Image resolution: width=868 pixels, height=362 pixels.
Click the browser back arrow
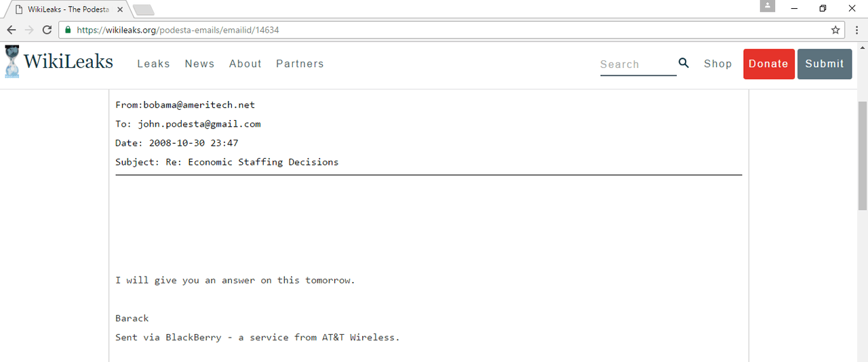12,30
